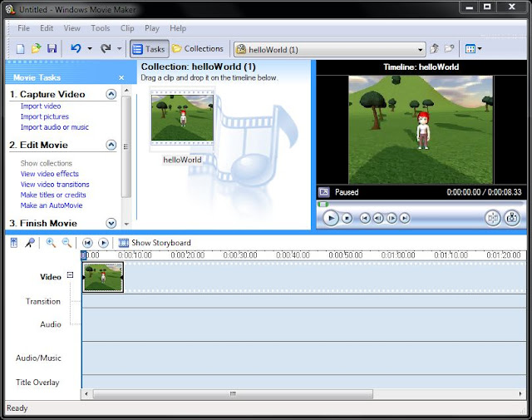
Task: Open a project with the folder icon
Action: (x=36, y=49)
